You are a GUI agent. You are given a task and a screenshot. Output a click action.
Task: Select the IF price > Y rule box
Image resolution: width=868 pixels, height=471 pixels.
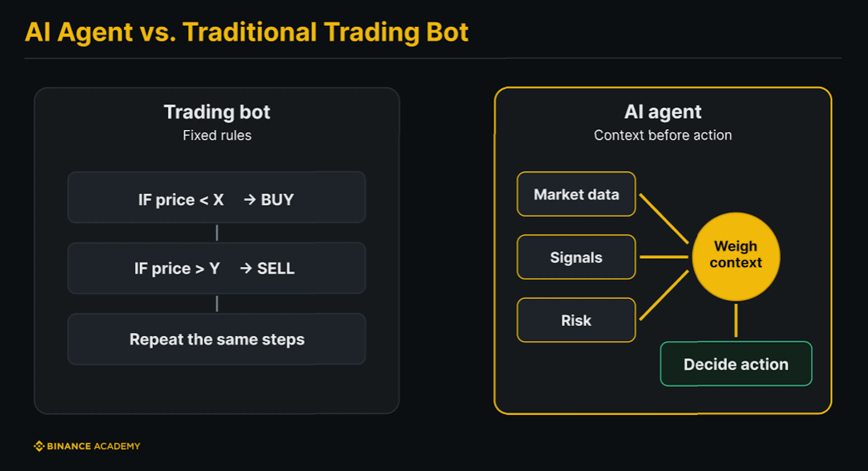click(x=217, y=268)
